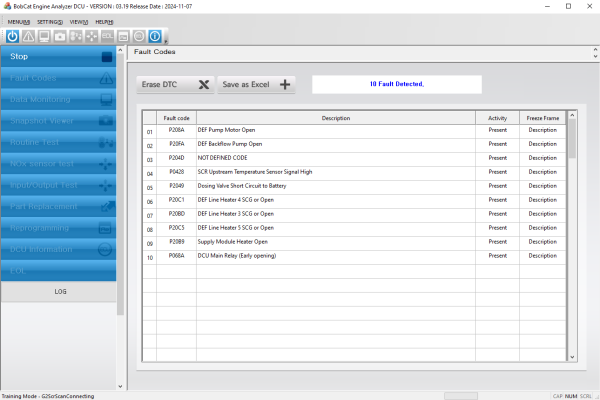Click the Activity column header
Screen dimensions: 600x400
pos(497,118)
